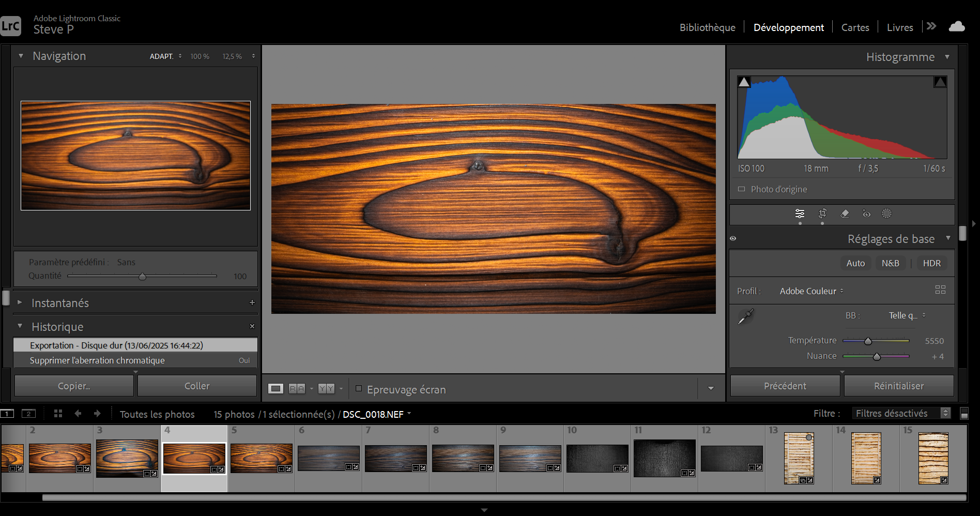980x516 pixels.
Task: Toggle visibility eye of Réglages de base
Action: pos(733,238)
